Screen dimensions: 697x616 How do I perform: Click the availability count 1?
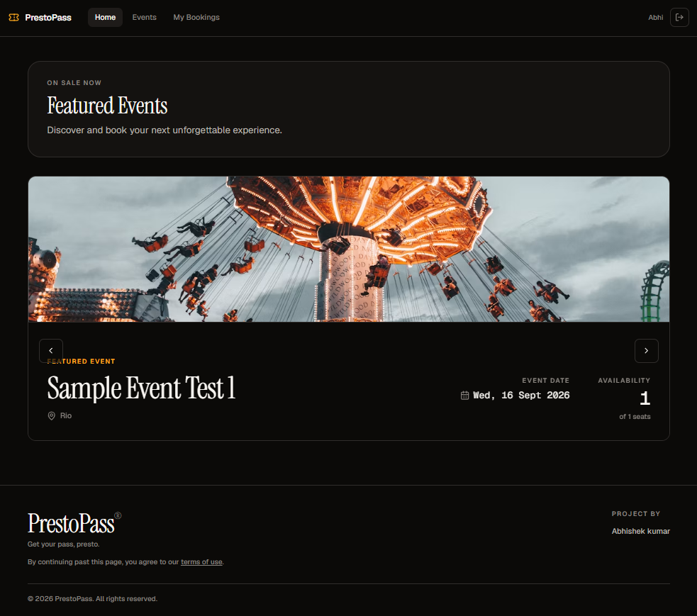point(645,398)
